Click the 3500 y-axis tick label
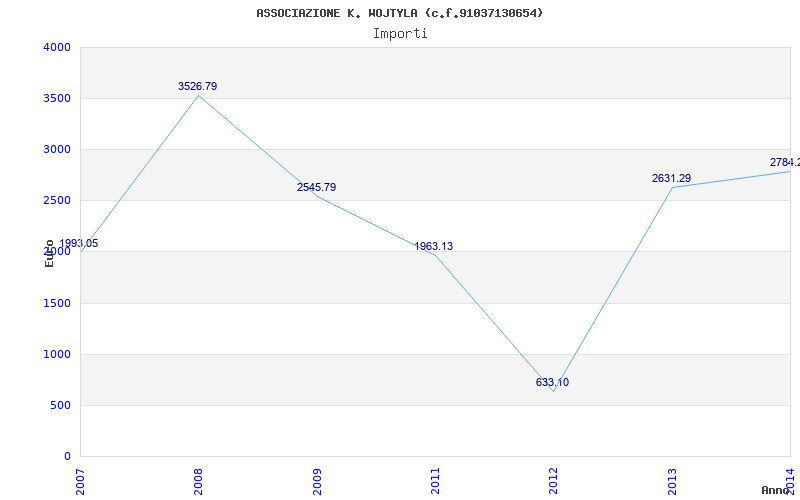The image size is (800, 500). (x=57, y=98)
